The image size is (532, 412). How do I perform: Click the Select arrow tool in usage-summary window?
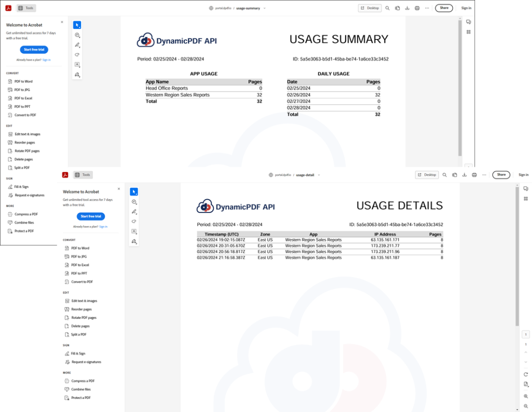pyautogui.click(x=77, y=25)
